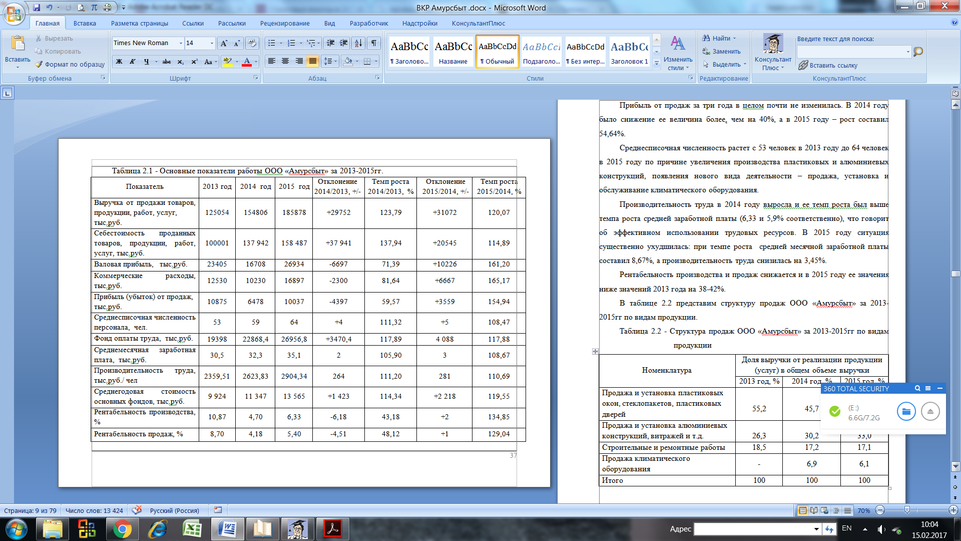Open Adobe Reader from the taskbar
The image size is (961, 541).
tap(332, 528)
